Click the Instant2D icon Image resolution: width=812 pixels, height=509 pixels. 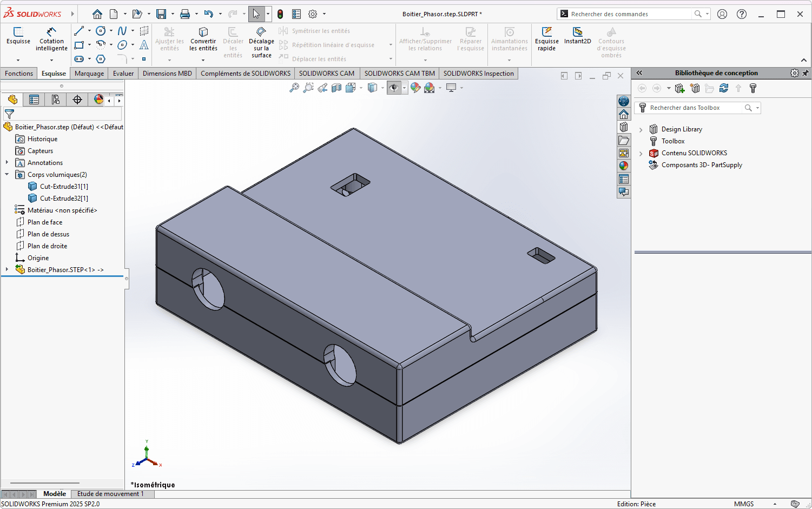(577, 38)
